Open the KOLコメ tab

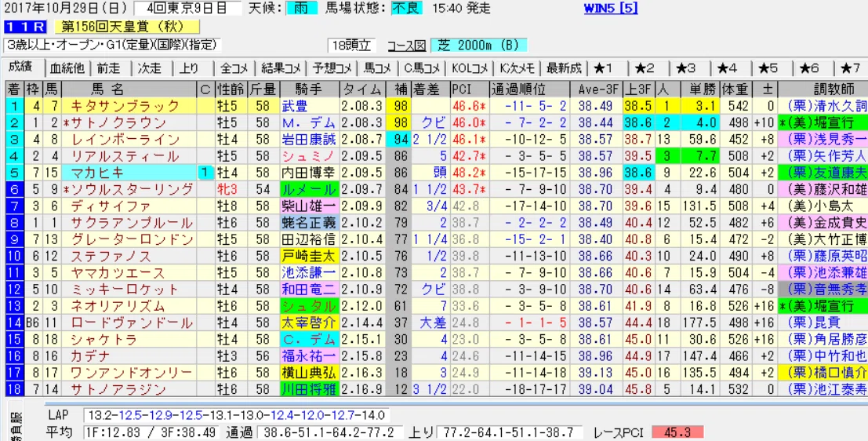(x=470, y=69)
